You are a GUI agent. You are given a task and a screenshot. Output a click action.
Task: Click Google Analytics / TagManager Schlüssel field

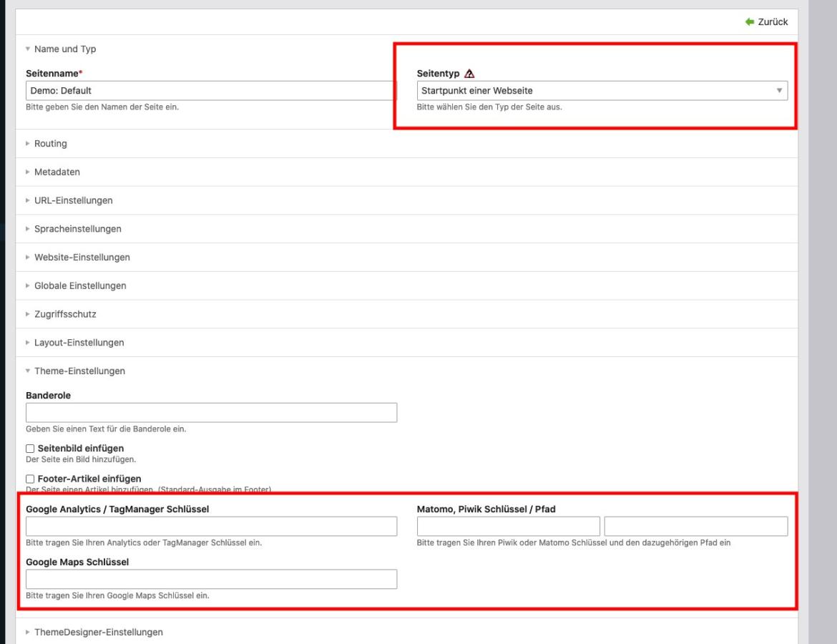click(x=211, y=527)
